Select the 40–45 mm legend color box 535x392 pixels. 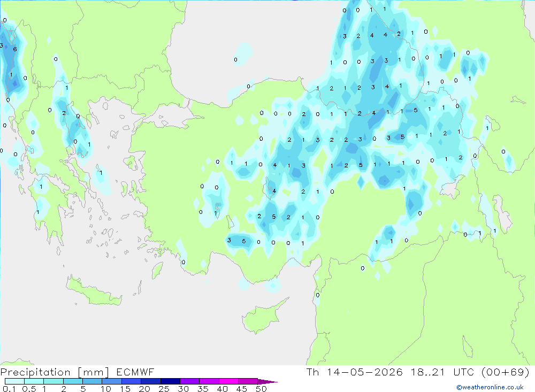coord(228,381)
